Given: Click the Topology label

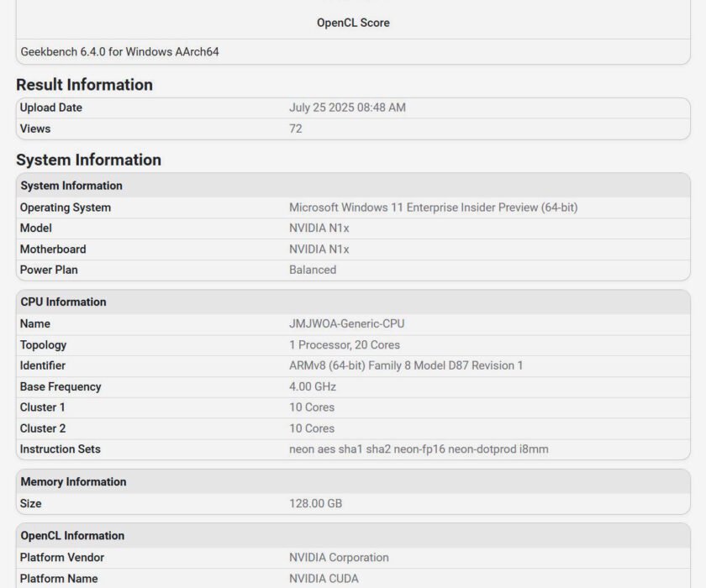Looking at the screenshot, I should (x=43, y=345).
